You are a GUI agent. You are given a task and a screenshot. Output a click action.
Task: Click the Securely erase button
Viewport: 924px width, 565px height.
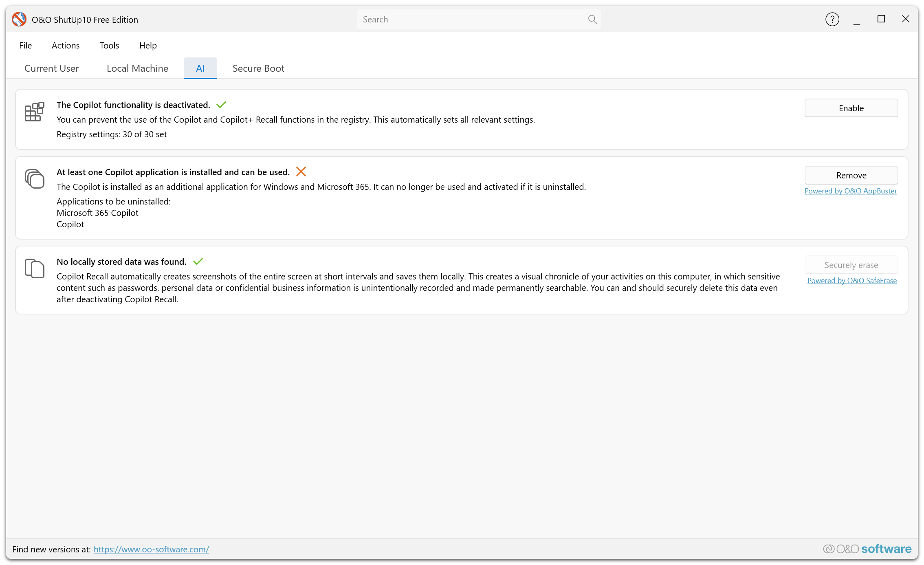pos(851,265)
